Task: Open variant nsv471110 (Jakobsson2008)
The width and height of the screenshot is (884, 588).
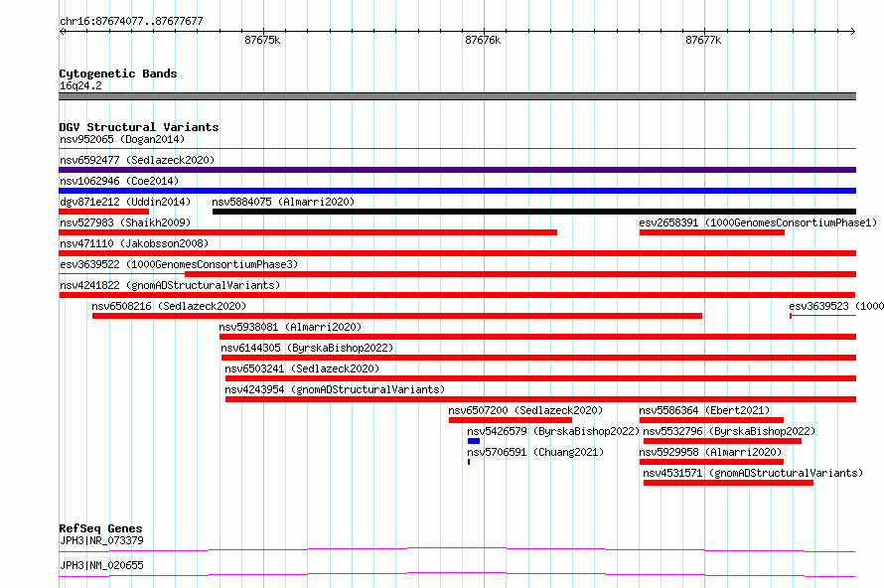Action: click(134, 243)
